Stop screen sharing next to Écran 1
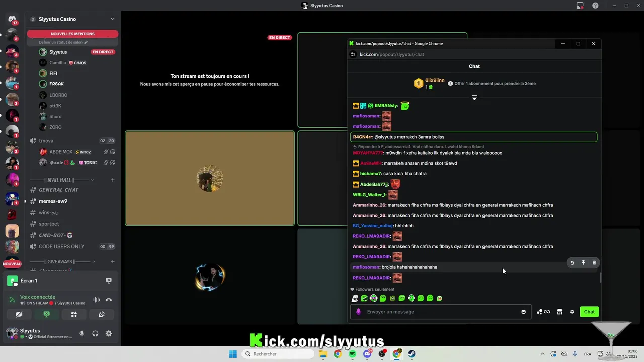This screenshot has height=362, width=644. point(108,281)
